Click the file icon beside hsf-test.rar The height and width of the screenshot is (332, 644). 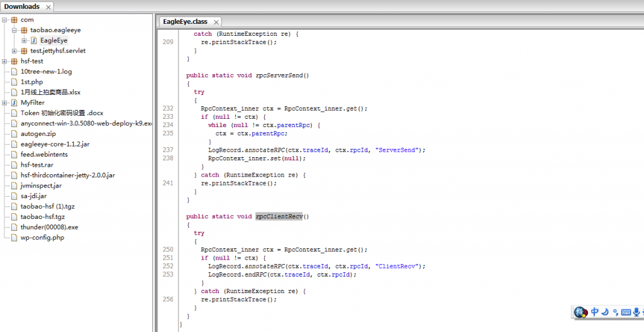point(14,165)
